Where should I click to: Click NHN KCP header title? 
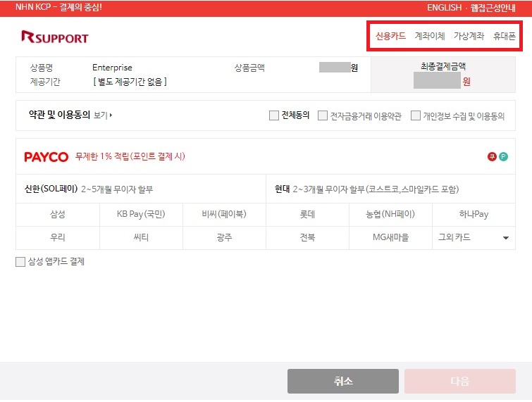coord(58,7)
